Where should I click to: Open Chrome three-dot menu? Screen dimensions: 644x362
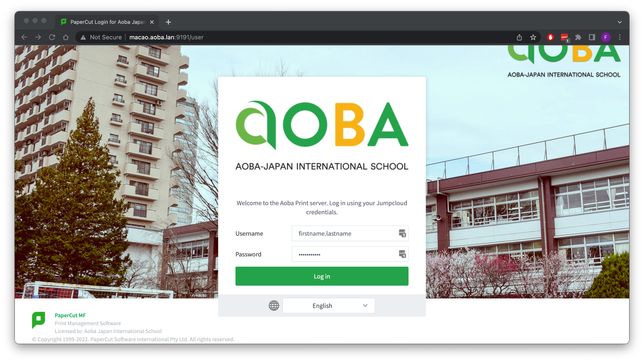(620, 37)
